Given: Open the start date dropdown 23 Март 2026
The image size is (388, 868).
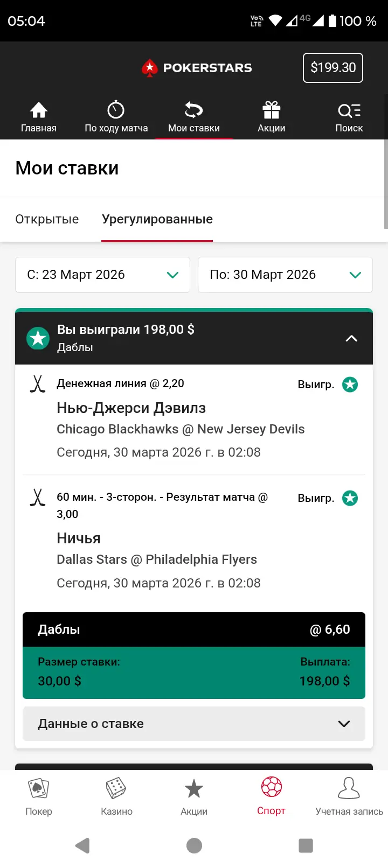Looking at the screenshot, I should click(x=102, y=275).
